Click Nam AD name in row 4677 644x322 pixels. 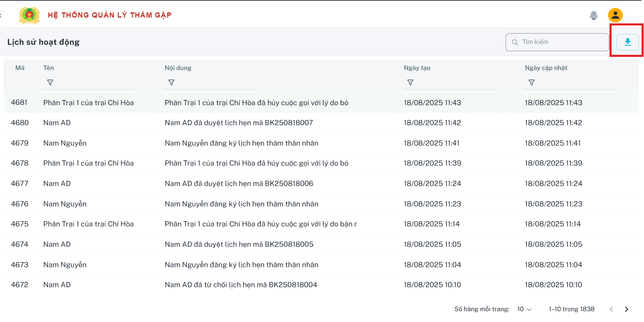(x=57, y=184)
